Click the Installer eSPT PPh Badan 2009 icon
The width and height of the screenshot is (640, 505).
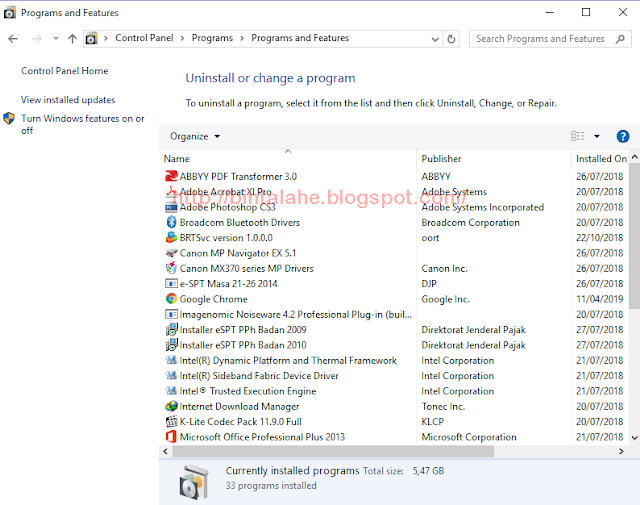(x=171, y=329)
